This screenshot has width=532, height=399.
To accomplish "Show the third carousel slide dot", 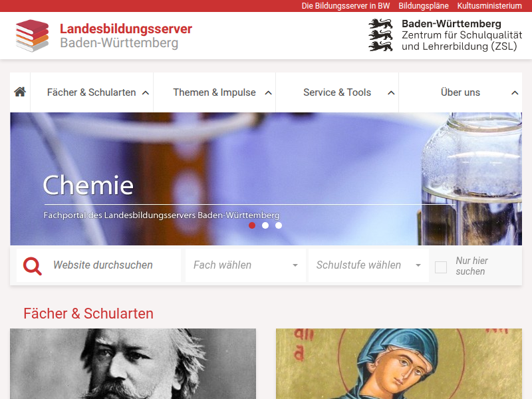I will pyautogui.click(x=279, y=225).
